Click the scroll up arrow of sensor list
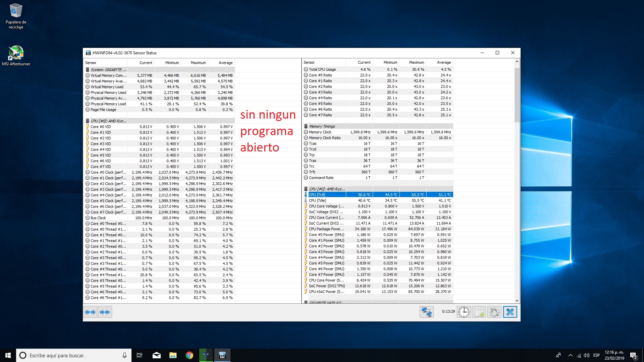 pos(517,62)
